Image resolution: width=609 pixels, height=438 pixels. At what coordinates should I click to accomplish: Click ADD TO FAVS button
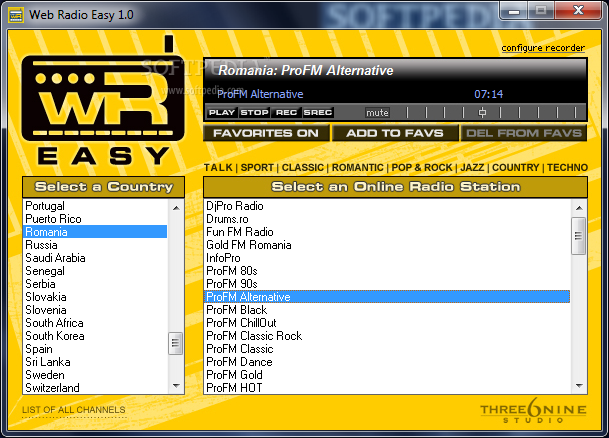(395, 133)
